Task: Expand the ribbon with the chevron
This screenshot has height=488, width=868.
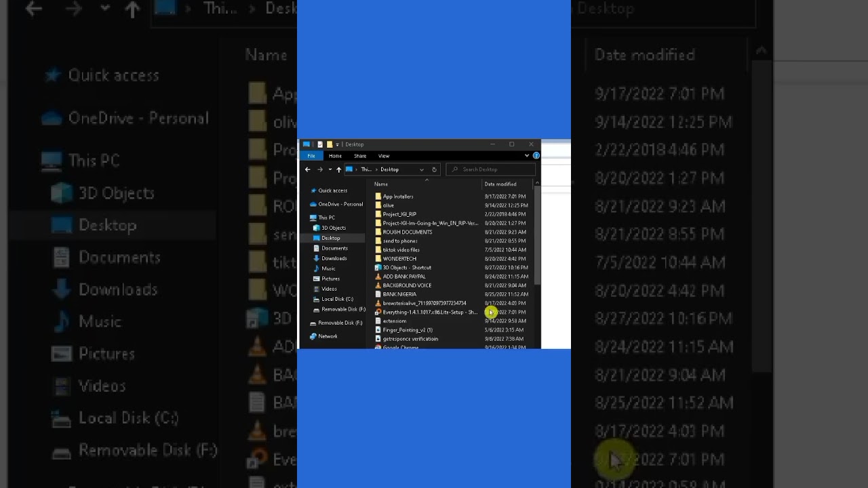Action: pos(526,156)
